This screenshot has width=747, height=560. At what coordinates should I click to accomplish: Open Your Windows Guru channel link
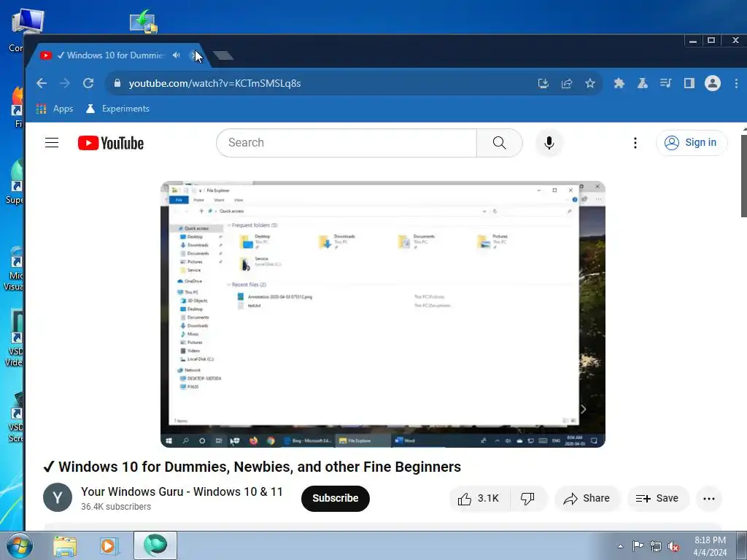(x=182, y=491)
